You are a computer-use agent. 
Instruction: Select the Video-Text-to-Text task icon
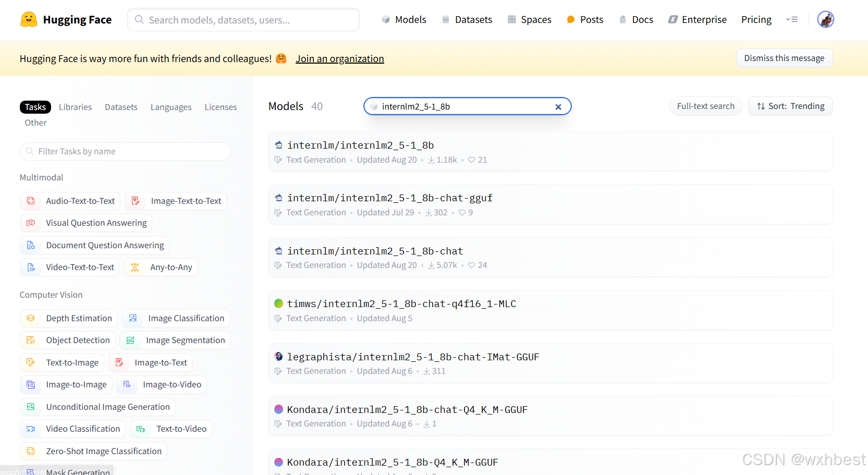coord(31,267)
